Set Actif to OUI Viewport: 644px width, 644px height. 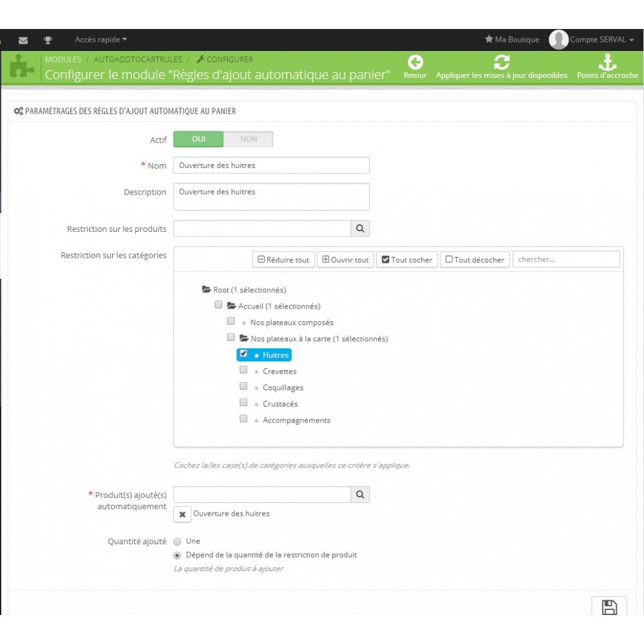click(198, 139)
